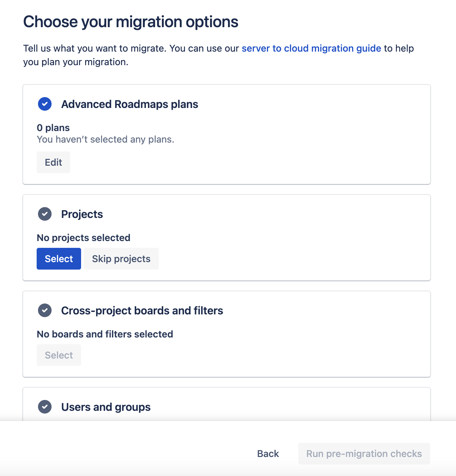Click the checkmark icon for Cross-project boards and filters
Image resolution: width=456 pixels, height=476 pixels.
[45, 310]
